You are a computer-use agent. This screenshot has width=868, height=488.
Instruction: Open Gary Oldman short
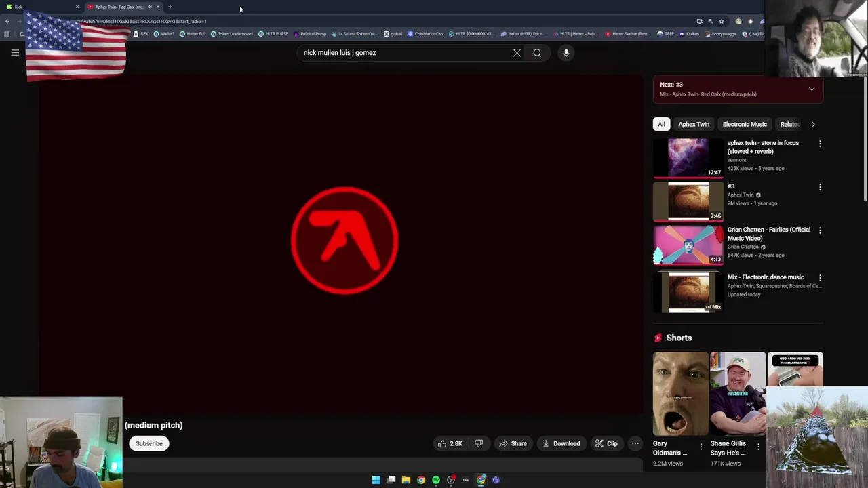(680, 394)
